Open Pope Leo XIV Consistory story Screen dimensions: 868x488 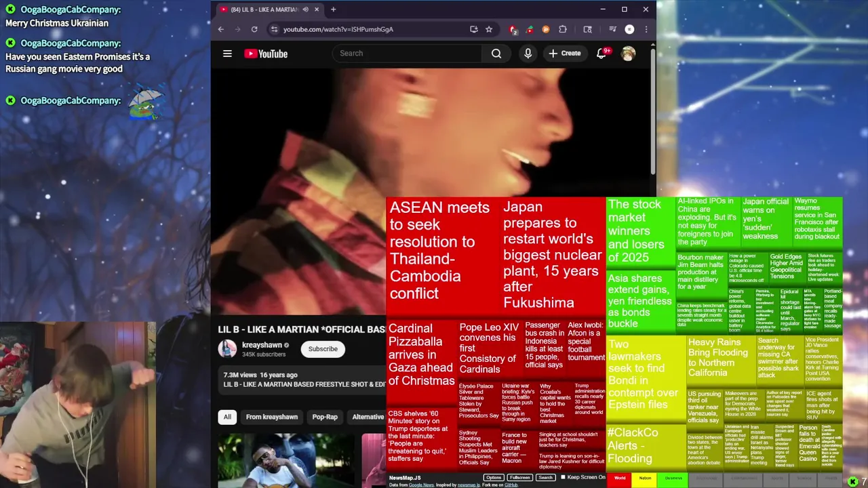[x=490, y=348]
